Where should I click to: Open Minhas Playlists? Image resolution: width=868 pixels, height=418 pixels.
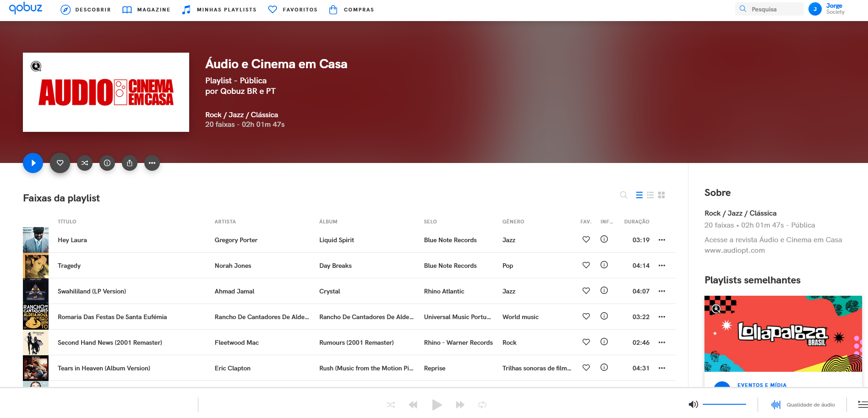coord(219,10)
